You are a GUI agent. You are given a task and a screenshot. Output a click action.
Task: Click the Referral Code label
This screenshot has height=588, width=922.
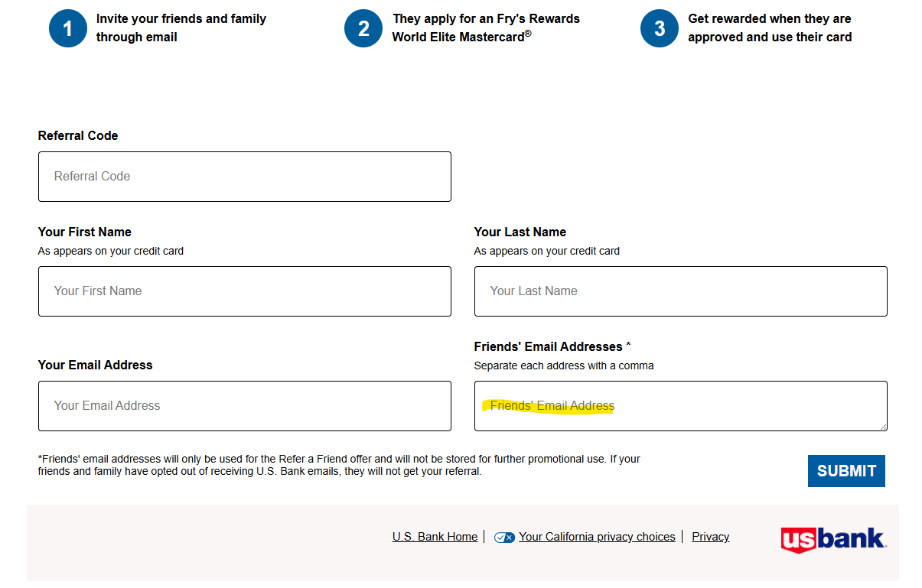pos(78,135)
